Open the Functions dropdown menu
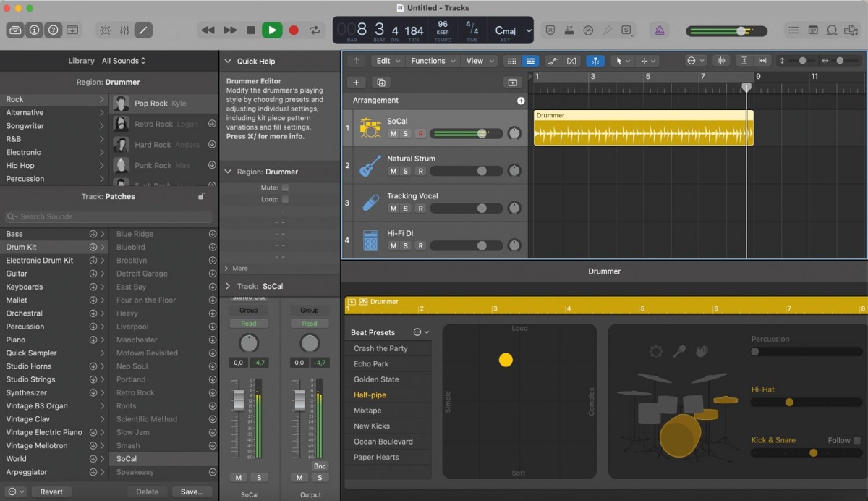 [x=433, y=61]
